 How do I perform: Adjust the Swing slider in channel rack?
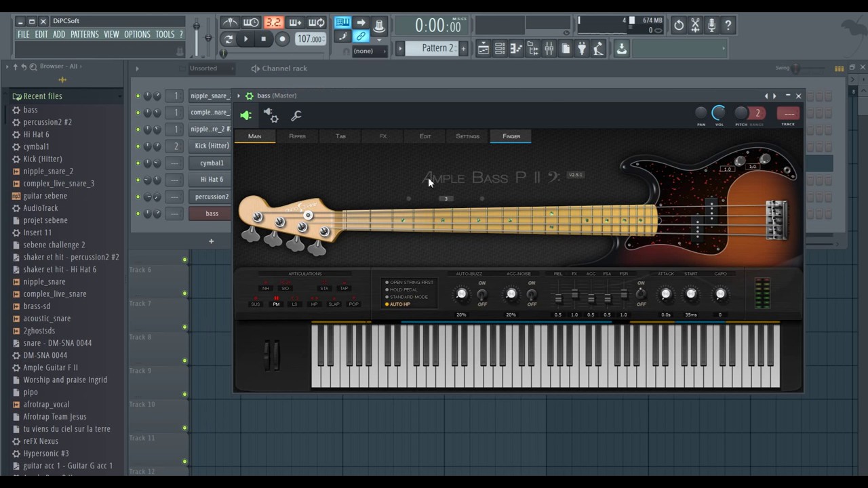pyautogui.click(x=797, y=68)
